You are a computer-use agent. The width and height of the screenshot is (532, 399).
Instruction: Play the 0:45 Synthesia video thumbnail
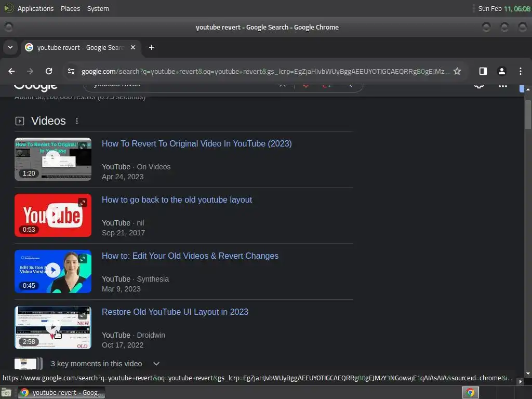[x=53, y=271]
